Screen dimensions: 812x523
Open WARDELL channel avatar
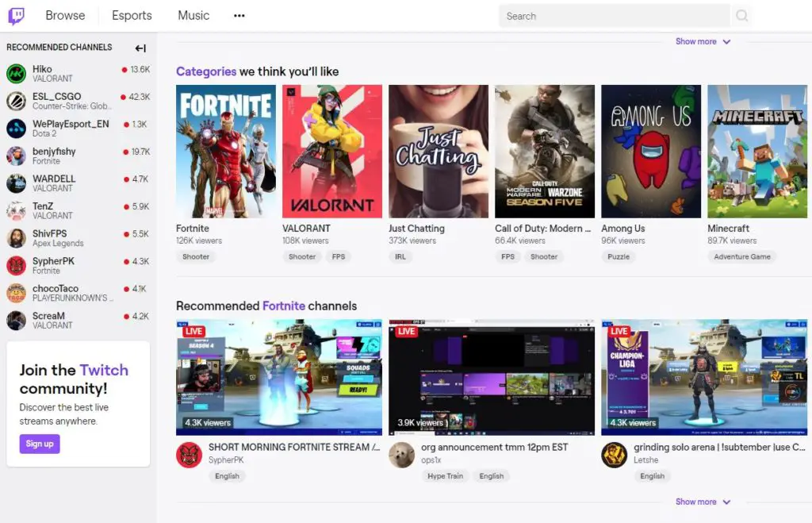click(16, 183)
